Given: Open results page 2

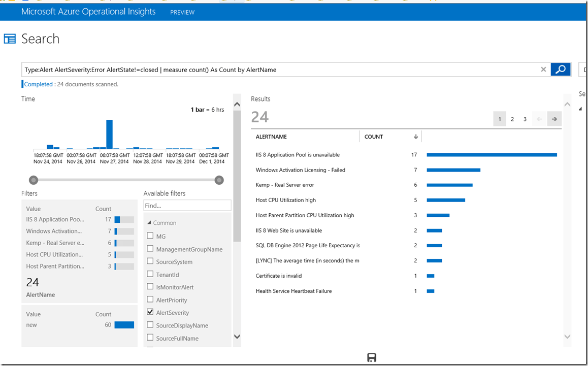Looking at the screenshot, I should click(x=512, y=119).
